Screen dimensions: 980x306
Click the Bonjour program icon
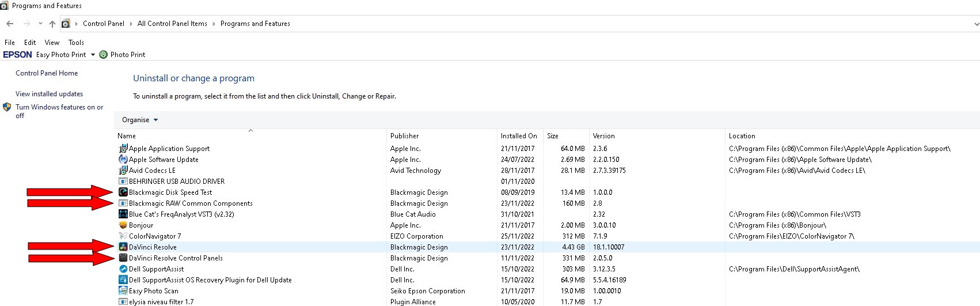click(x=123, y=225)
